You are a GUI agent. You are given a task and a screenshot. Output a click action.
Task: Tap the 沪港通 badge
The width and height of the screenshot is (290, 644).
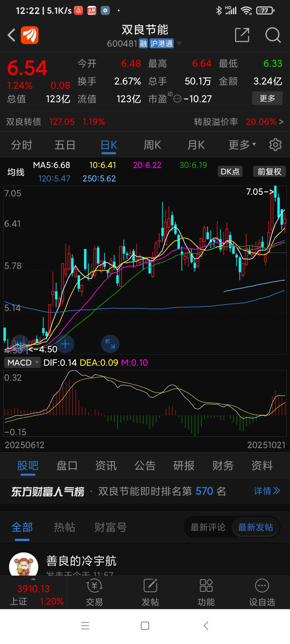[x=162, y=43]
